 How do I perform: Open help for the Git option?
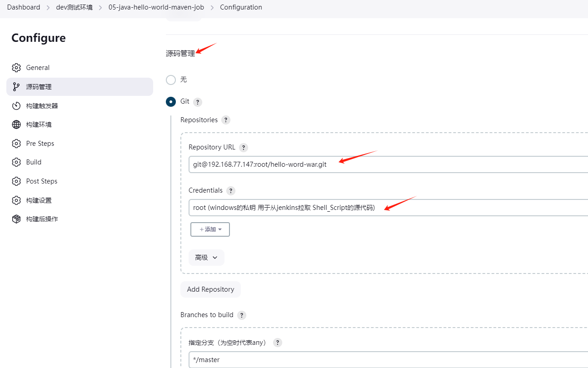click(x=197, y=102)
